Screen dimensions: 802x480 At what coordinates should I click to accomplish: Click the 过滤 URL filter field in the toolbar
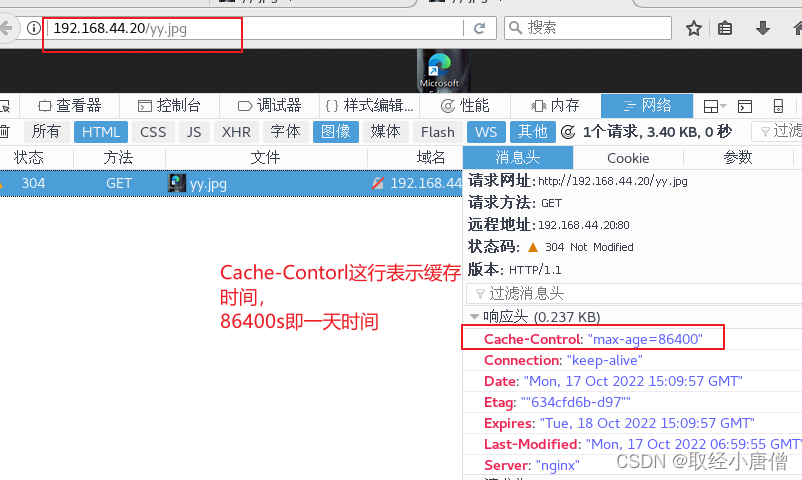777,132
